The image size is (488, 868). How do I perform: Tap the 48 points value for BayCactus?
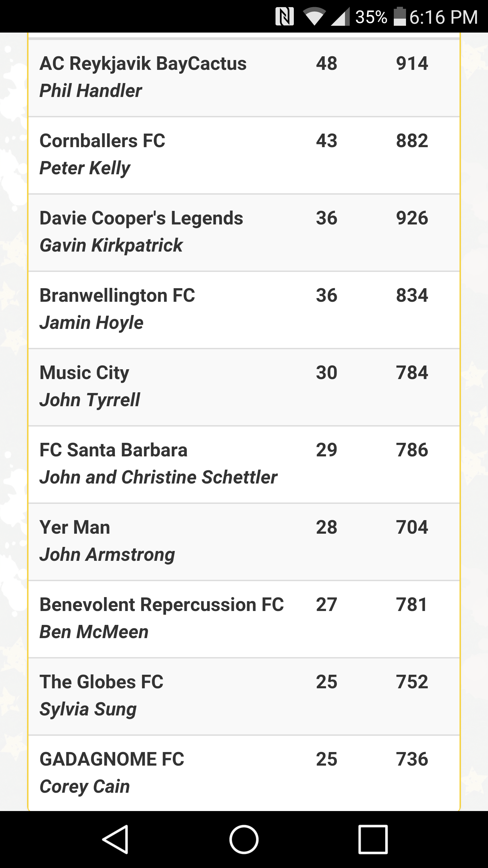327,63
